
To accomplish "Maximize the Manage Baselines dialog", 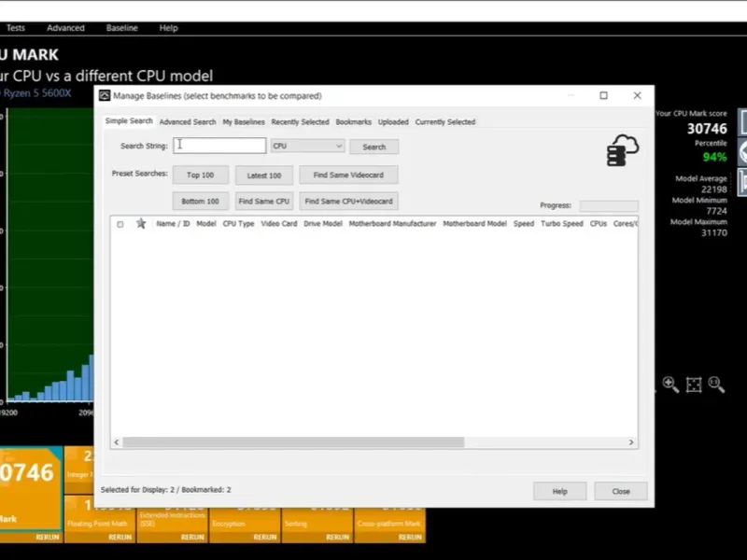I will coord(603,96).
